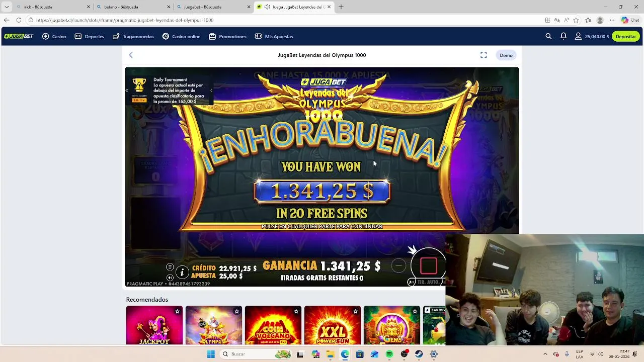The width and height of the screenshot is (644, 362).
Task: Mute the audio icon on JugaBet tab
Action: 267,7
